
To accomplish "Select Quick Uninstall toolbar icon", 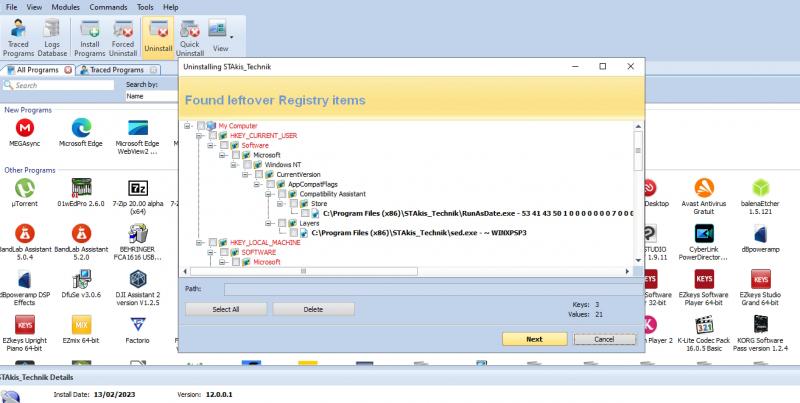I will (x=190, y=37).
